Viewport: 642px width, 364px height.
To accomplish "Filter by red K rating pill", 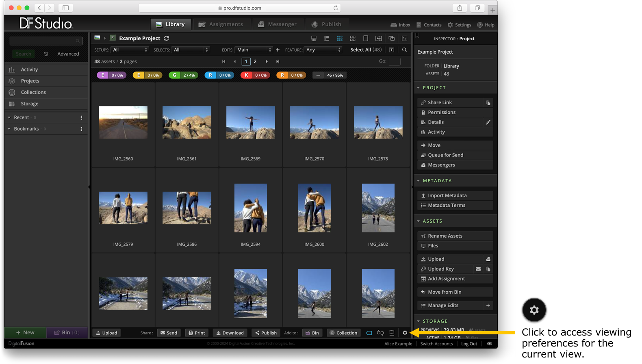I will 255,75.
